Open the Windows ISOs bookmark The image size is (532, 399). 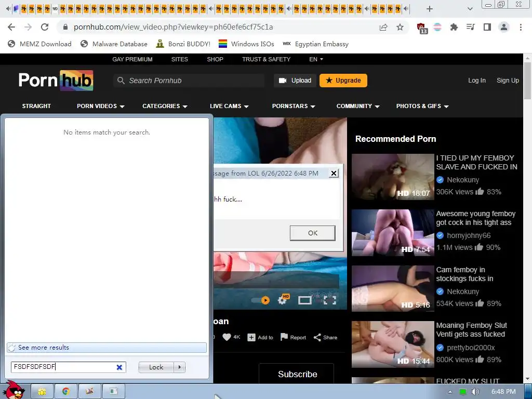point(246,44)
